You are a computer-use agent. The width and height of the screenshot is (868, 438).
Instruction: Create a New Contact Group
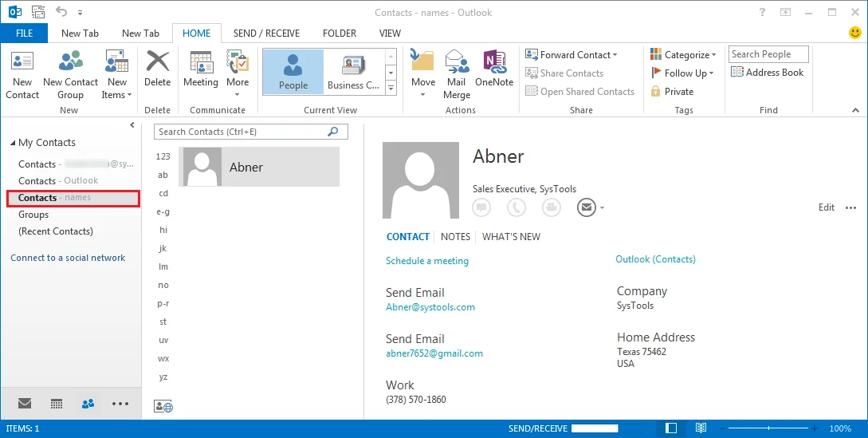pos(70,75)
